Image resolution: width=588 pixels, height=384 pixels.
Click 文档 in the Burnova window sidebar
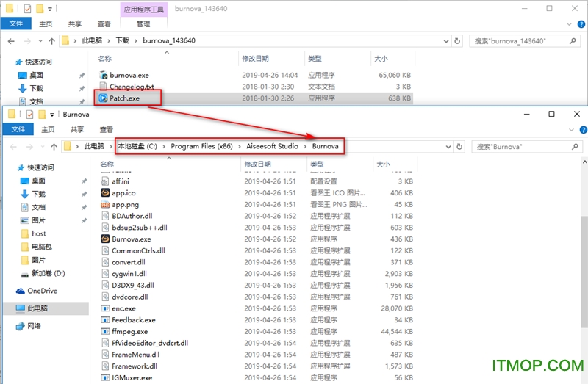[33, 207]
